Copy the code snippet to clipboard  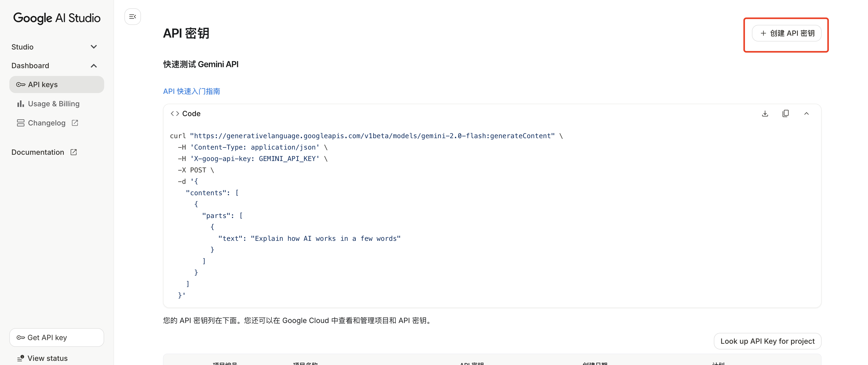point(785,114)
